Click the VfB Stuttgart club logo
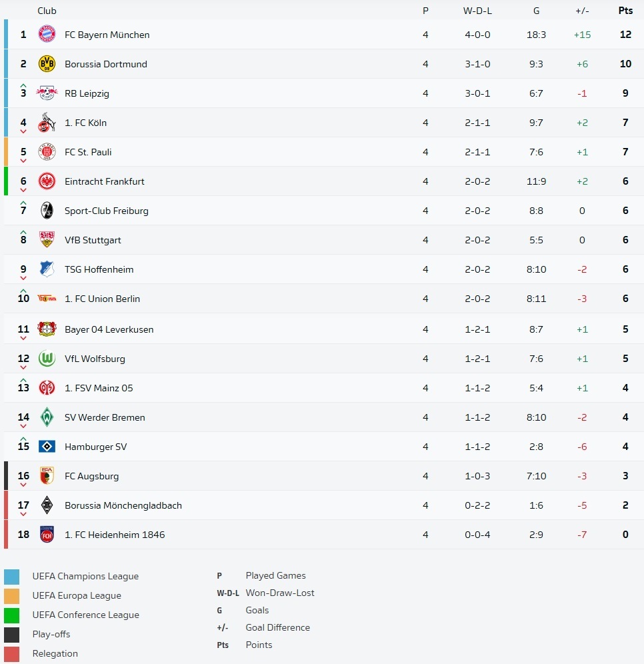 [x=47, y=240]
